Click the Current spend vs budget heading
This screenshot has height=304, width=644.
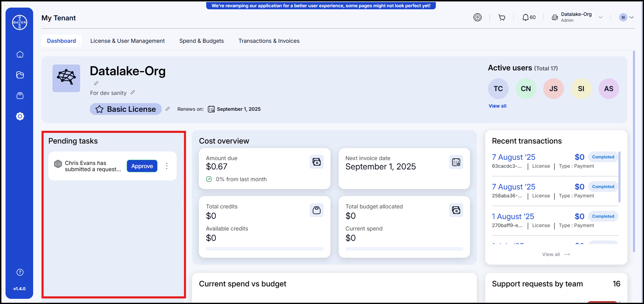tap(242, 284)
